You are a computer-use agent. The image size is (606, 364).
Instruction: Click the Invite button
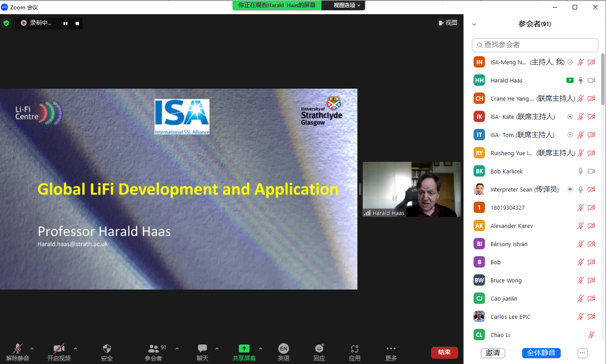tap(493, 353)
